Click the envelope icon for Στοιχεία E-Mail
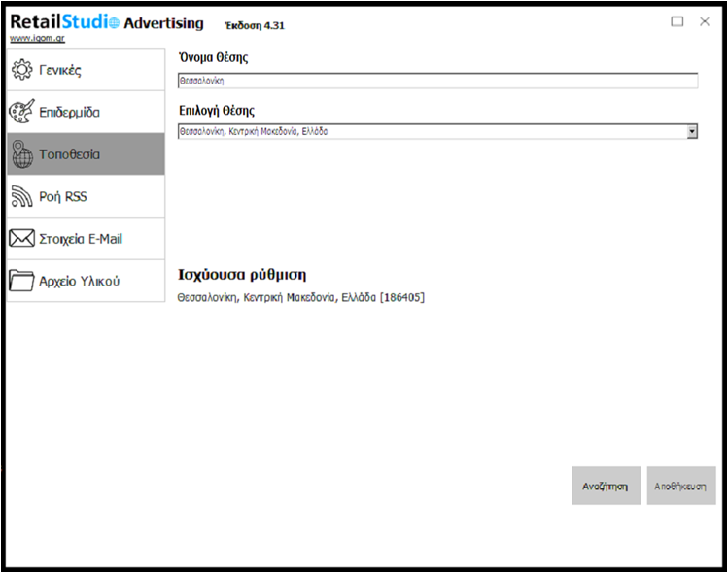Viewport: 728px width, 572px height. (x=21, y=239)
